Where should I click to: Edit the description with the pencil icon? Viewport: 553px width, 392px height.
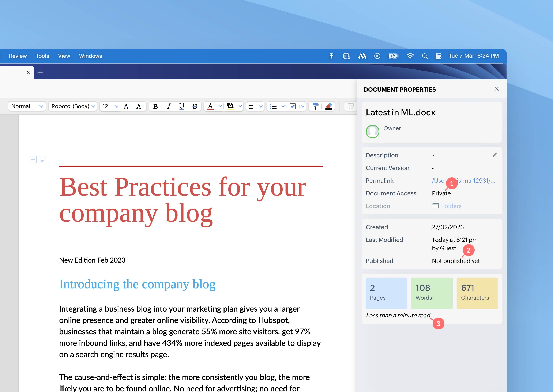494,155
